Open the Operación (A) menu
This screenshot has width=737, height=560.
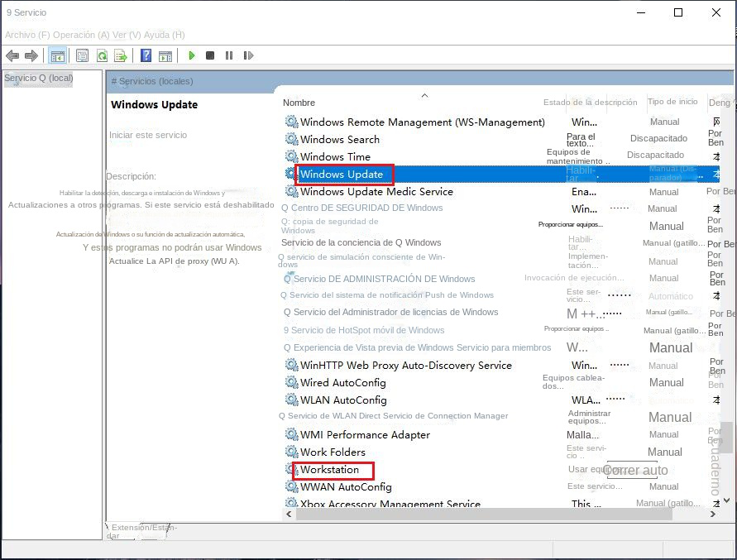coord(80,35)
